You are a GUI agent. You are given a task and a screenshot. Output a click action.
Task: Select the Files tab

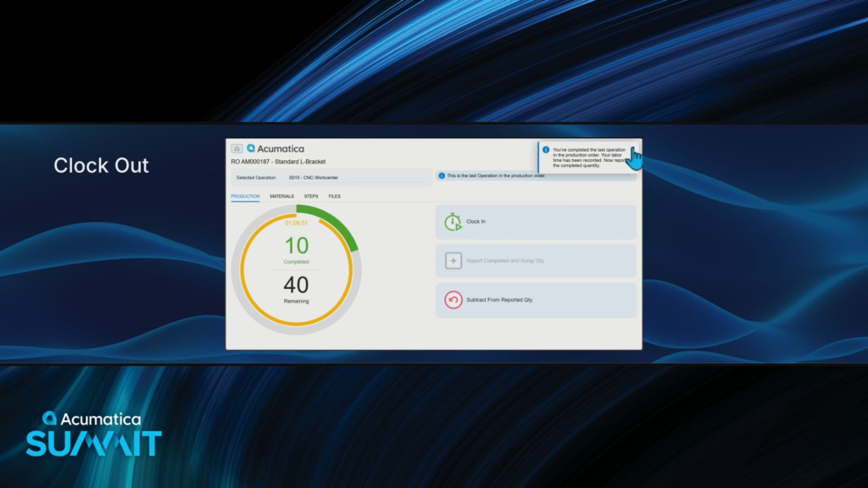(335, 197)
